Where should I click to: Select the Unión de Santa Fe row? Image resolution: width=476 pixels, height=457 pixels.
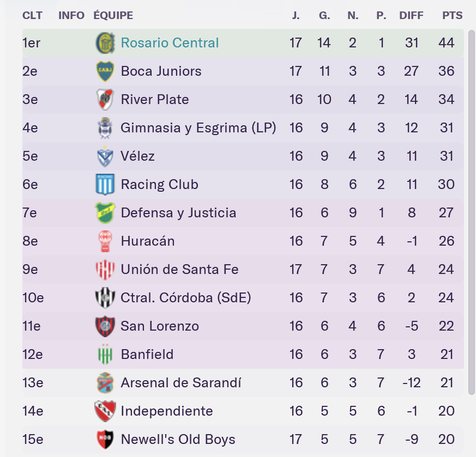tap(243, 269)
